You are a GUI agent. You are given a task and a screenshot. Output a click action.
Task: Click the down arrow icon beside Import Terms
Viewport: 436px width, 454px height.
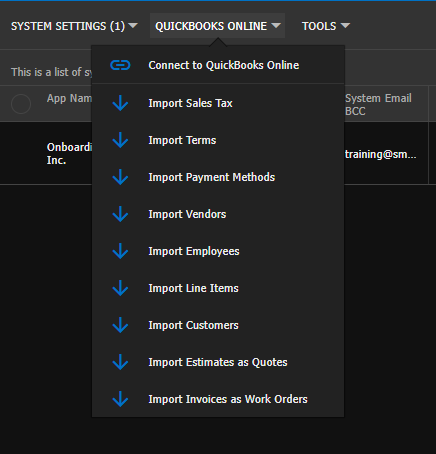pyautogui.click(x=120, y=140)
